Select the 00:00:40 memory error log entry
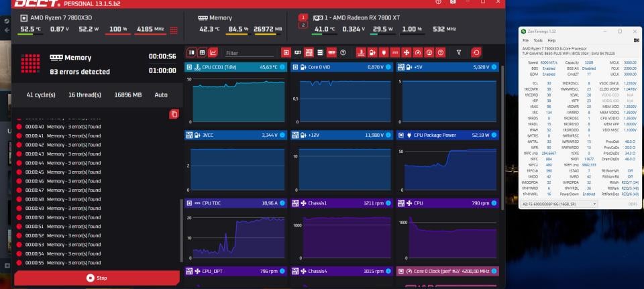Screen dimensions: 644x289 (x=59, y=127)
